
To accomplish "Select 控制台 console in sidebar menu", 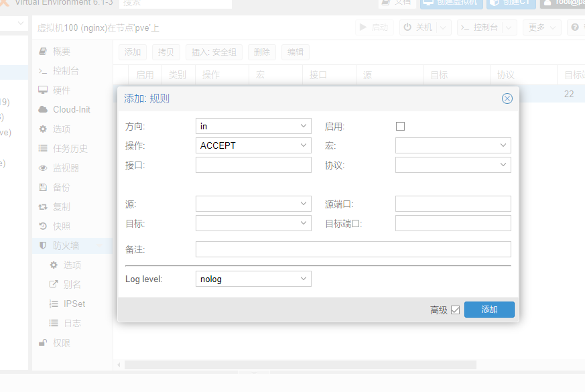I will 66,71.
